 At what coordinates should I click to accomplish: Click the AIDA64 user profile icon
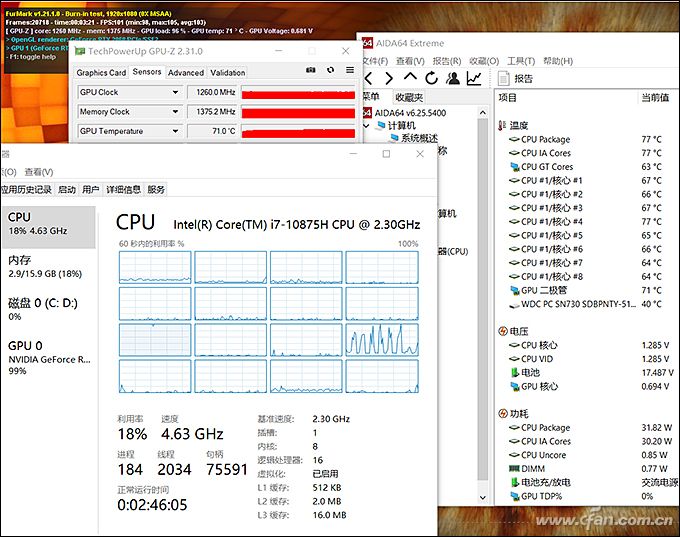coord(453,79)
